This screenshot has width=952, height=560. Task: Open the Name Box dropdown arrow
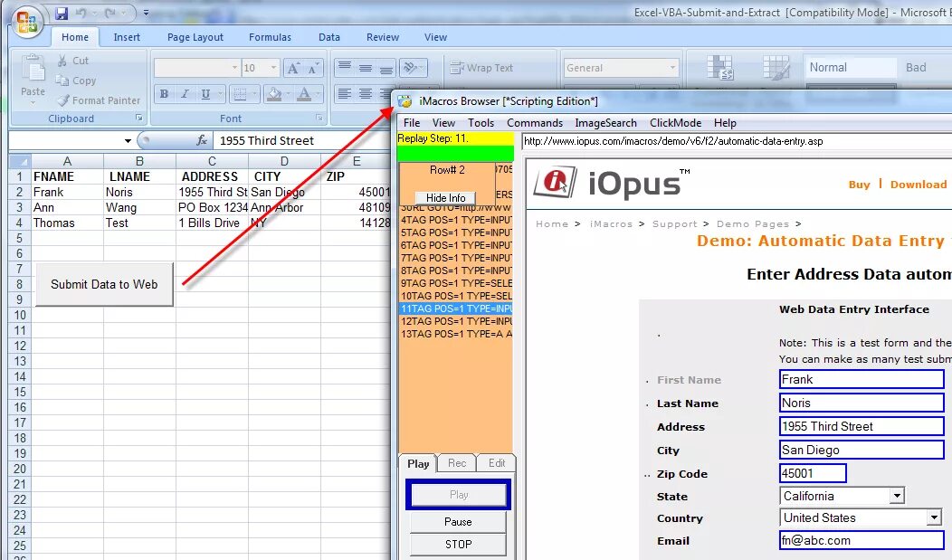(x=128, y=141)
